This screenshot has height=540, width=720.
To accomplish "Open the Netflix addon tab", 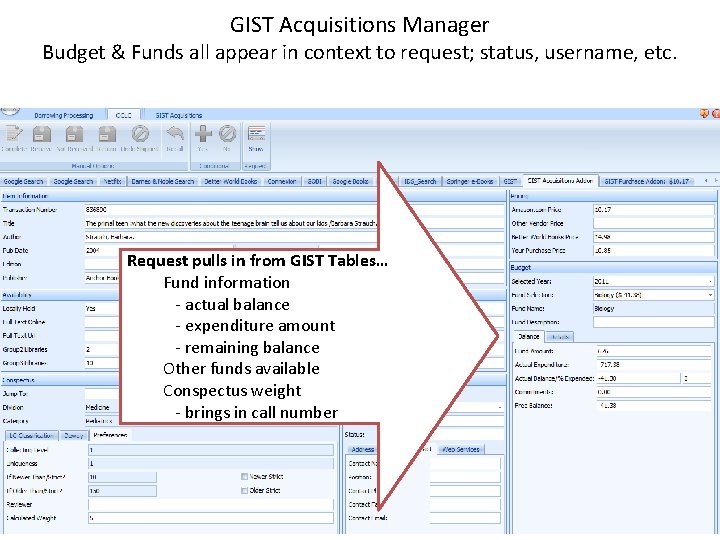I will coord(112,181).
